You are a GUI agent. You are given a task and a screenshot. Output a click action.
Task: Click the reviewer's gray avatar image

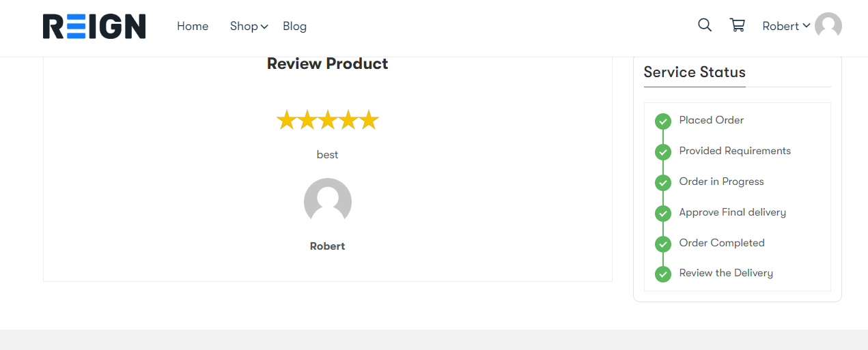(328, 202)
